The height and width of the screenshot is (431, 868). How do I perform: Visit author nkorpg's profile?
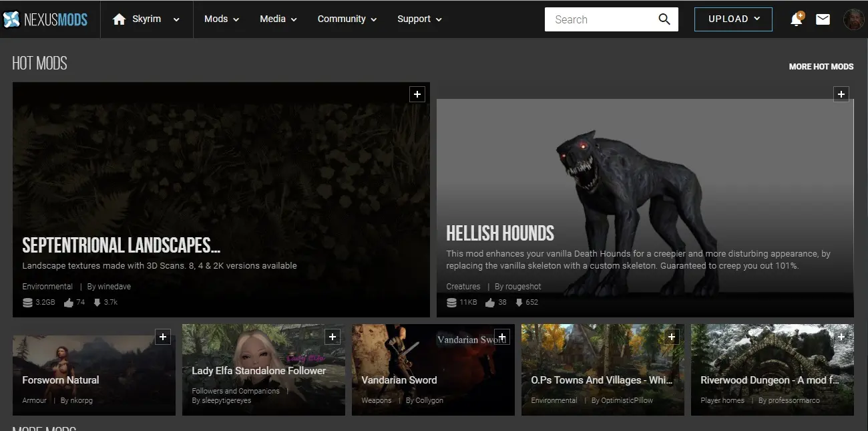(83, 400)
